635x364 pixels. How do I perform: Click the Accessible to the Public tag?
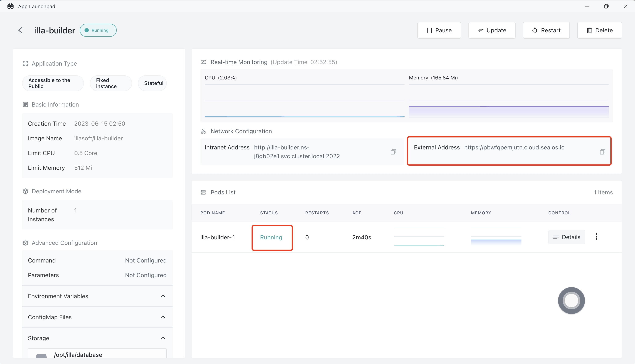pyautogui.click(x=53, y=83)
